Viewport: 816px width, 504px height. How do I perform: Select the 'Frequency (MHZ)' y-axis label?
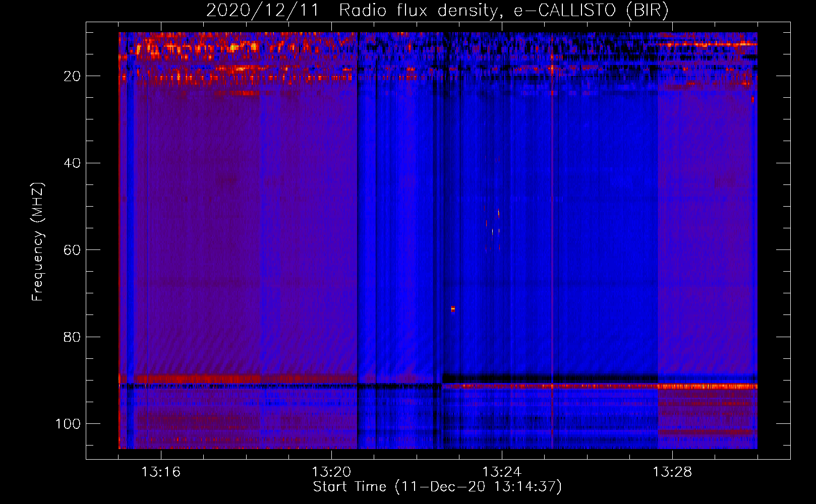click(x=38, y=241)
